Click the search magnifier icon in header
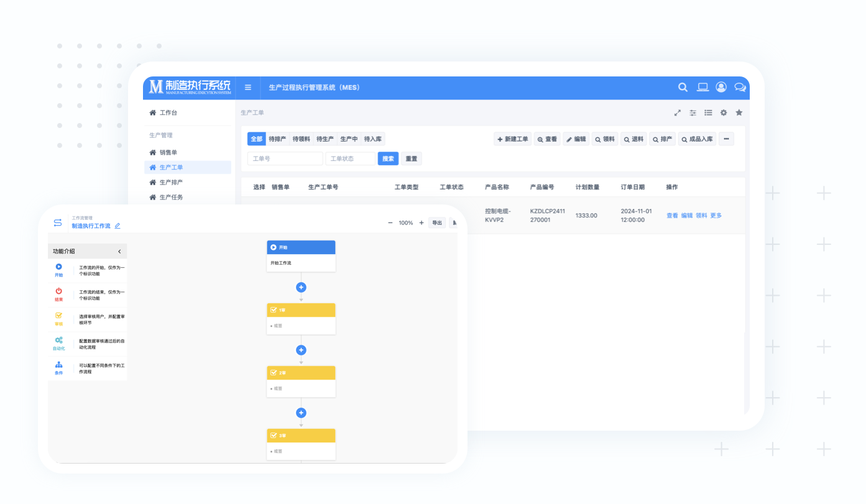 683,88
